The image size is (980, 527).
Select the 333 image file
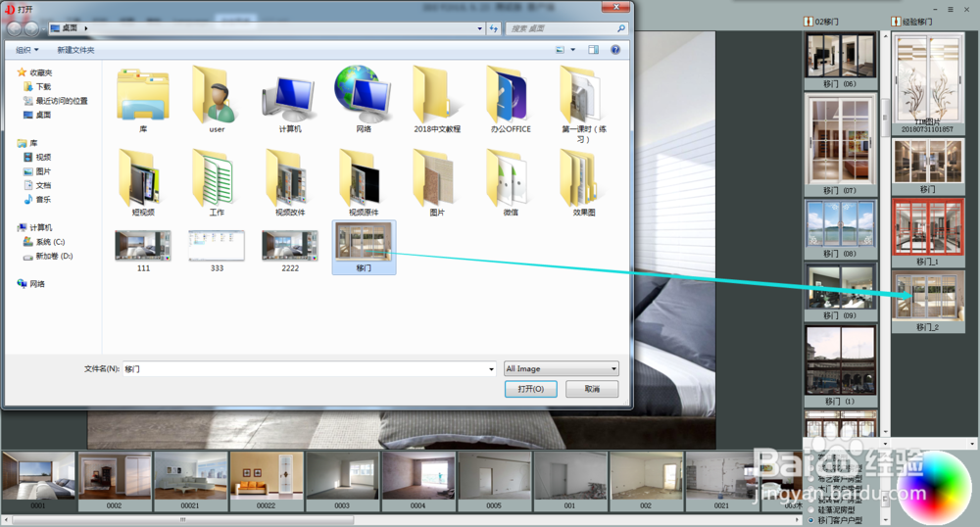tap(217, 251)
